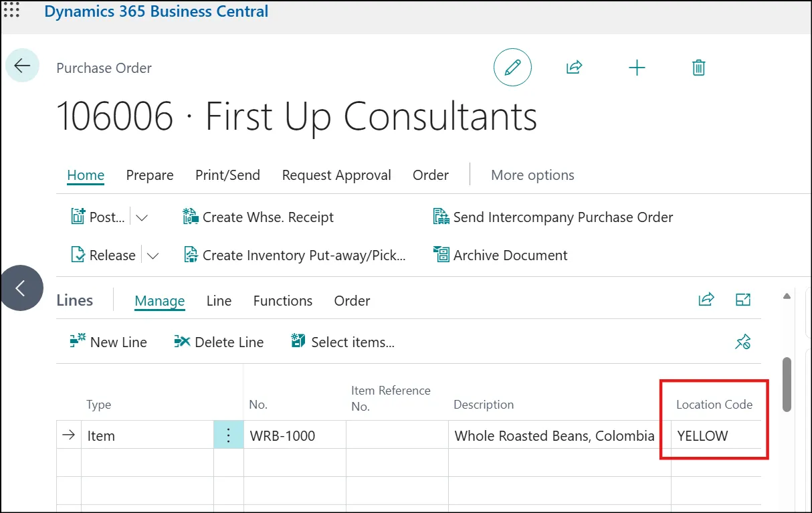The image size is (812, 513).
Task: Create a new order with the plus icon
Action: [x=637, y=68]
